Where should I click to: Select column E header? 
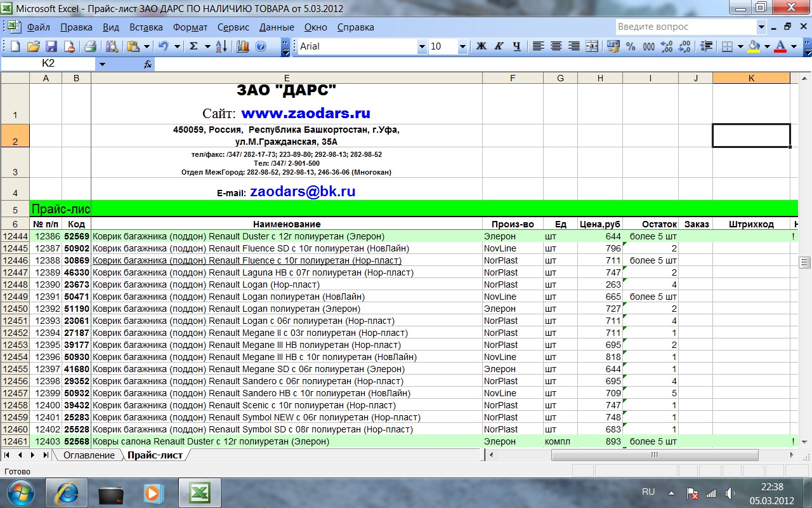[x=287, y=78]
